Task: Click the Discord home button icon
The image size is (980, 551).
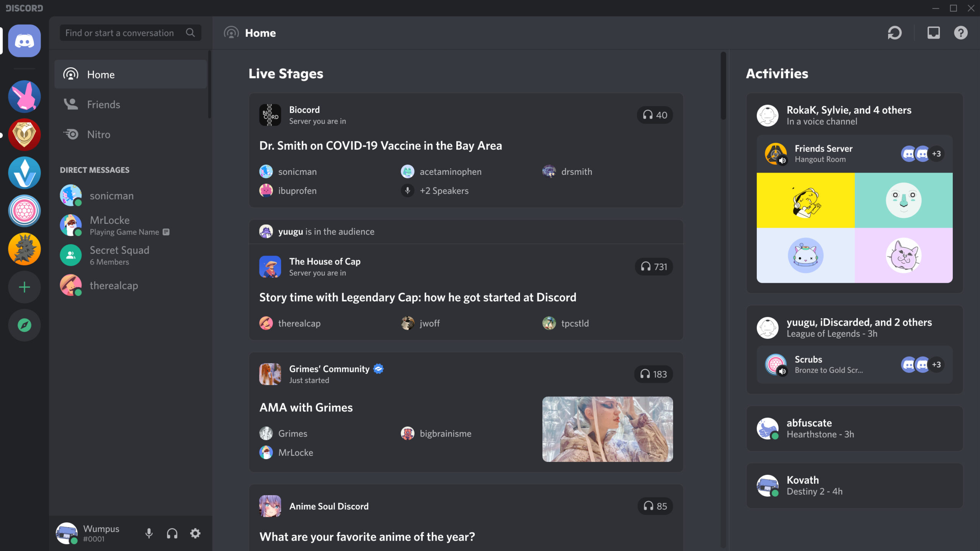Action: (x=25, y=41)
